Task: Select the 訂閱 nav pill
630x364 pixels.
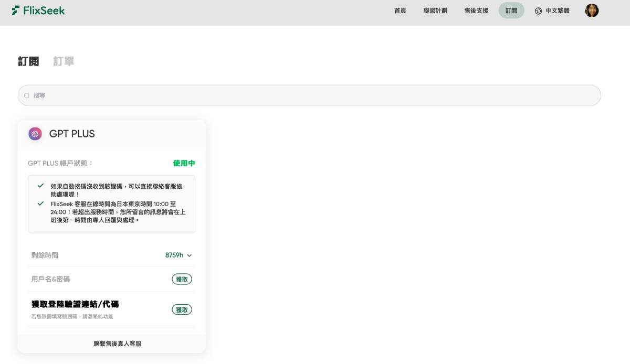Action: pyautogui.click(x=511, y=10)
